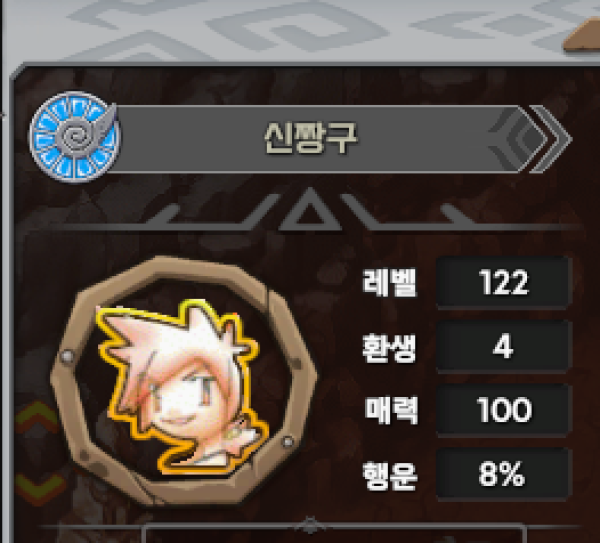Click the lower-right rivet on the portrait frame
This screenshot has height=543, width=600.
tap(288, 442)
